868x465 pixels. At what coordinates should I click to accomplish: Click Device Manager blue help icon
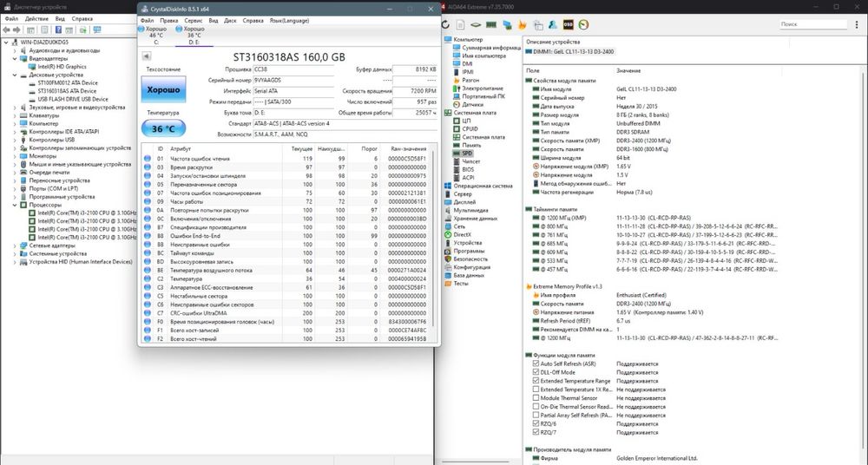(58, 29)
